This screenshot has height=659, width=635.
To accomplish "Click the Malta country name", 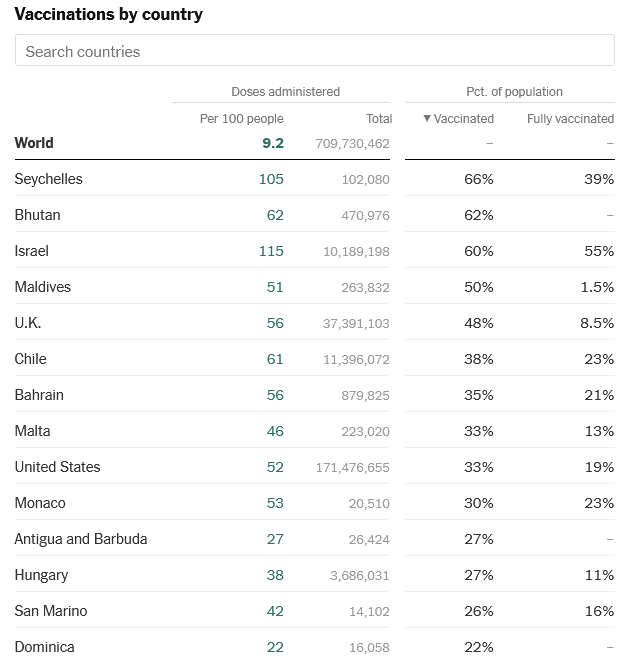I will tap(32, 431).
